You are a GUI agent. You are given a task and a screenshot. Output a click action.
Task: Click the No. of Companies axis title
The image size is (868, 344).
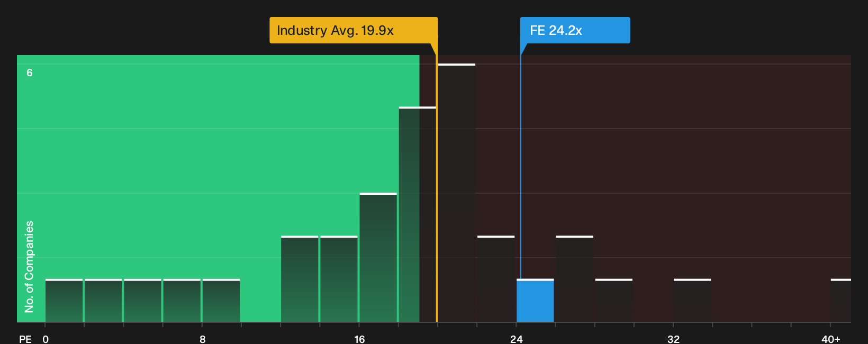29,267
